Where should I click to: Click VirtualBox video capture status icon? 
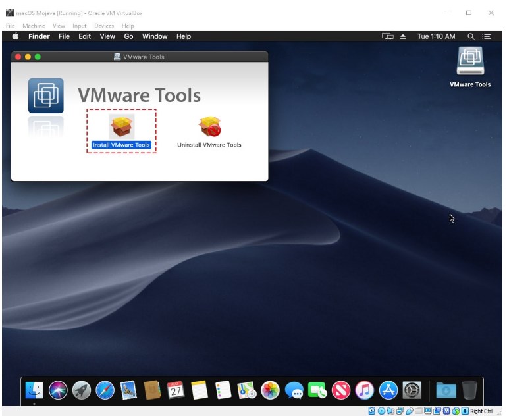click(437, 411)
